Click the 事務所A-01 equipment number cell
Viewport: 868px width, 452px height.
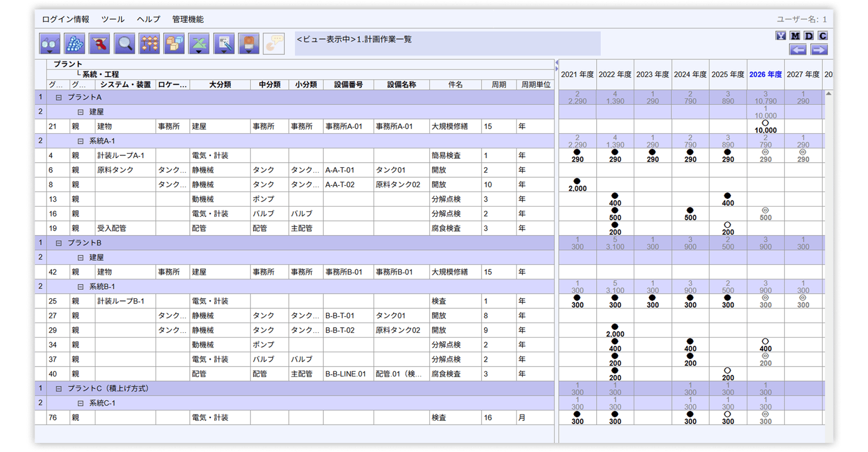coord(348,127)
